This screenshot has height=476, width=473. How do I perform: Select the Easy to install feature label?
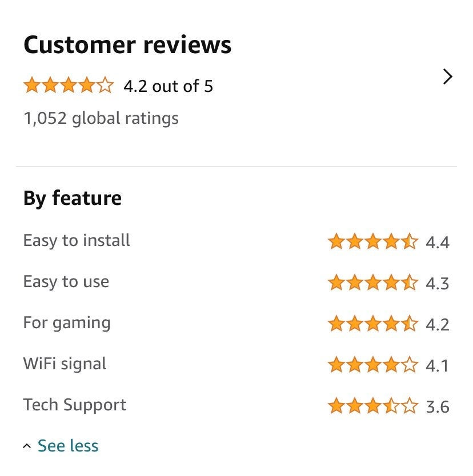[77, 241]
